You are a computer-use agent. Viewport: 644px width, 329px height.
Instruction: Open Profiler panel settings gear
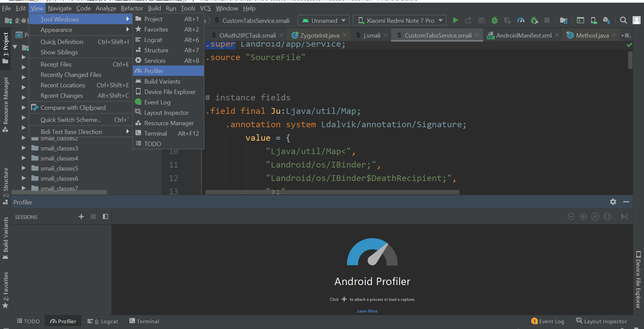(613, 202)
